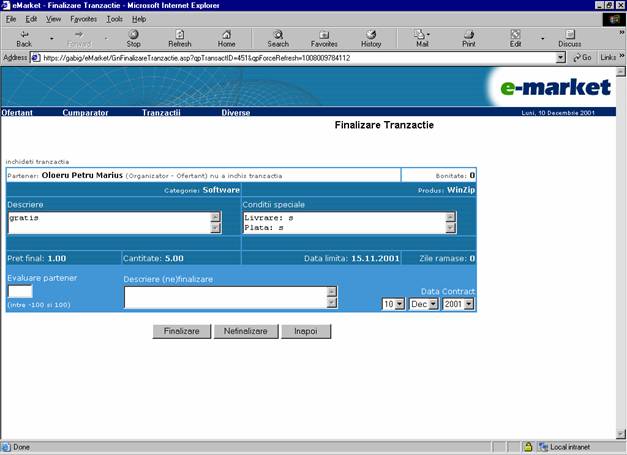Click the Back toolbar icon
This screenshot has height=455, width=627.
point(24,38)
